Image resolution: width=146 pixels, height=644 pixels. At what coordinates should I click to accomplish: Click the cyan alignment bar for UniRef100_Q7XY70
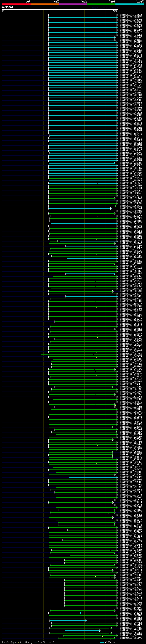(83, 631)
